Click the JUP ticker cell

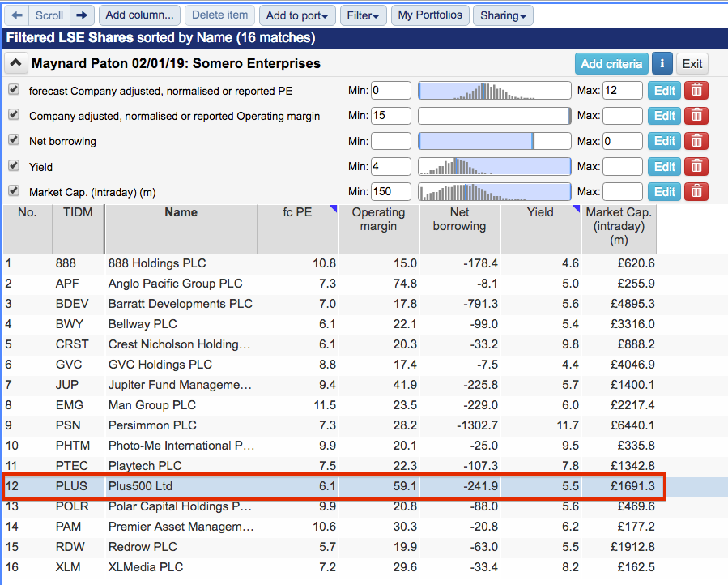point(67,385)
